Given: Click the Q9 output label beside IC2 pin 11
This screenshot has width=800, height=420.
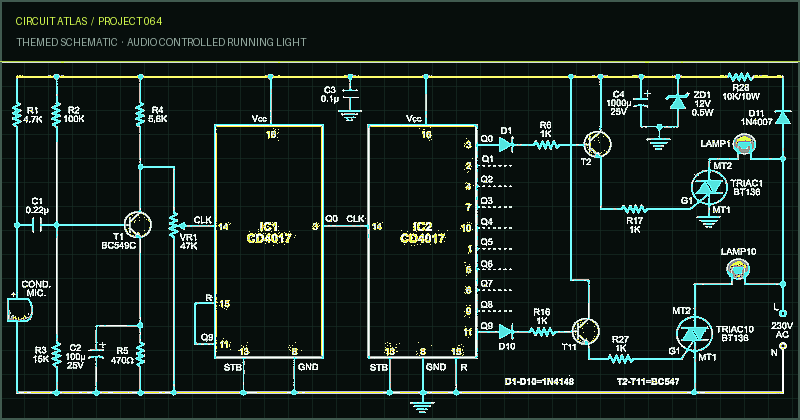Looking at the screenshot, I should coord(487,326).
